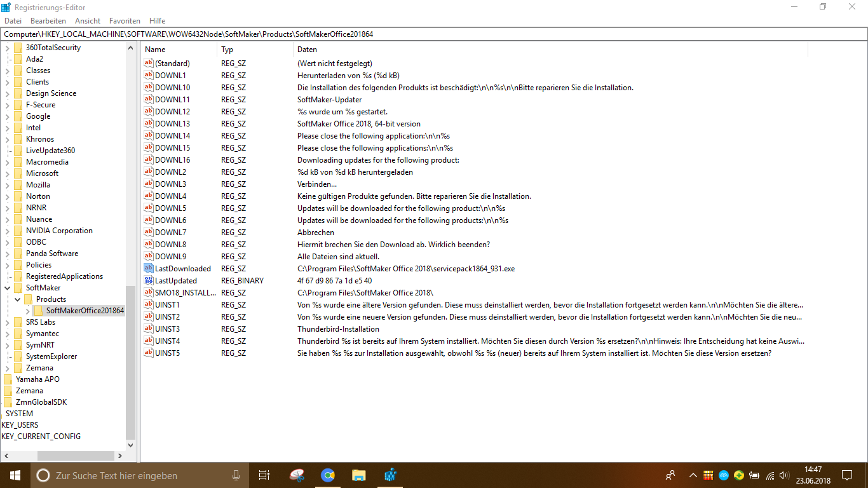Select the folder icon of the Mozilla key
Screen dimensions: 868x488
pos(18,185)
